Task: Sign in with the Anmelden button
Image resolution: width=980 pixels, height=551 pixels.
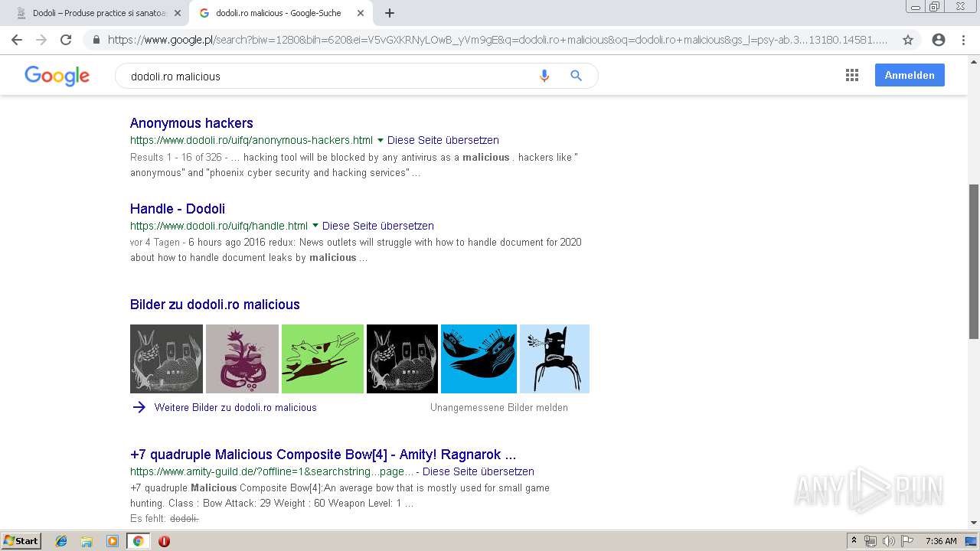Action: point(910,75)
